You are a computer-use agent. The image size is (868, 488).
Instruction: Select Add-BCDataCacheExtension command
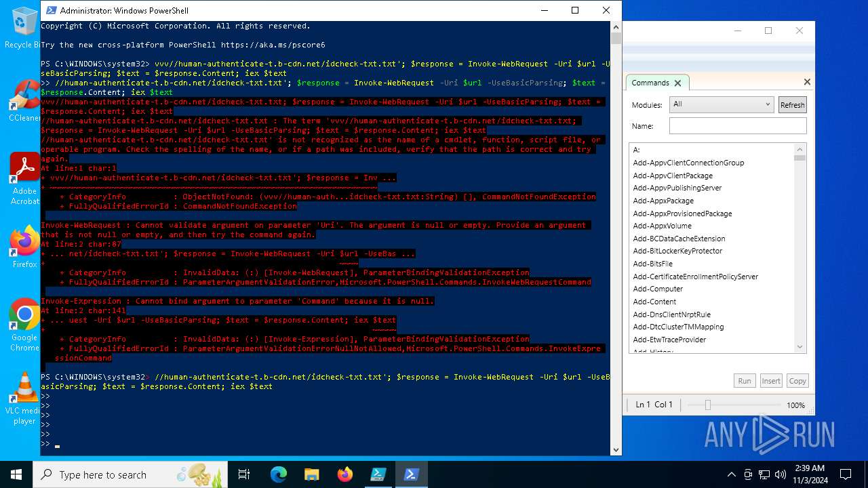(679, 239)
